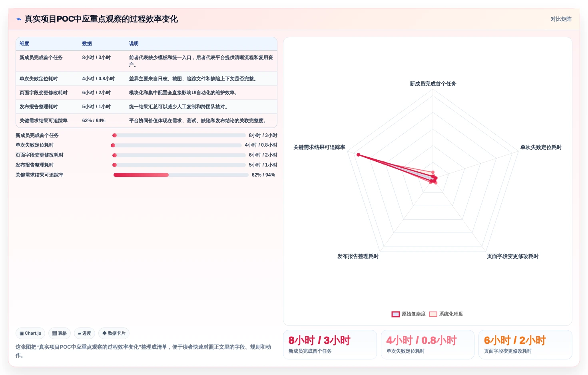This screenshot has height=375, width=588.
Task: Click the 说明 column header
Action: 134,44
